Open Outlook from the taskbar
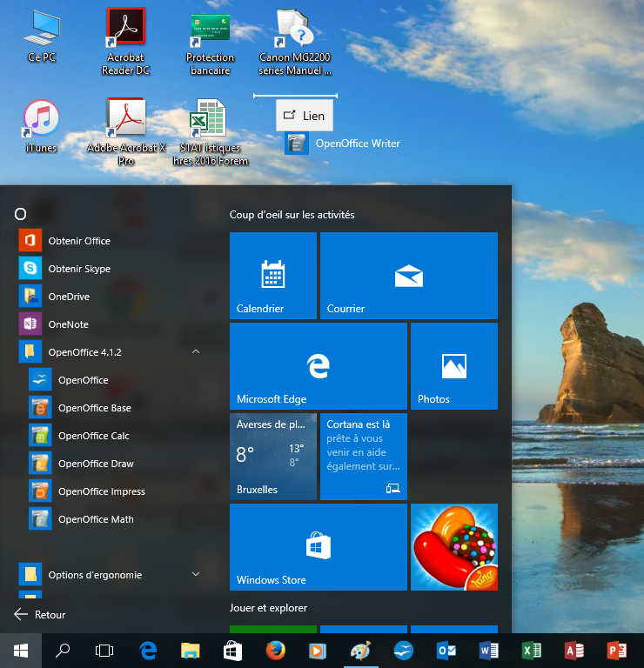The width and height of the screenshot is (644, 668). pyautogui.click(x=446, y=651)
